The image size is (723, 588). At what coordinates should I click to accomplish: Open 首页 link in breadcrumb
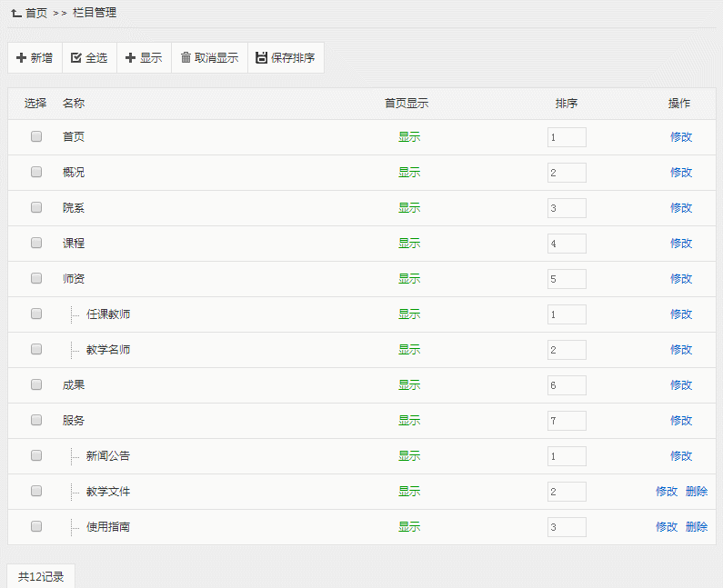[36, 13]
